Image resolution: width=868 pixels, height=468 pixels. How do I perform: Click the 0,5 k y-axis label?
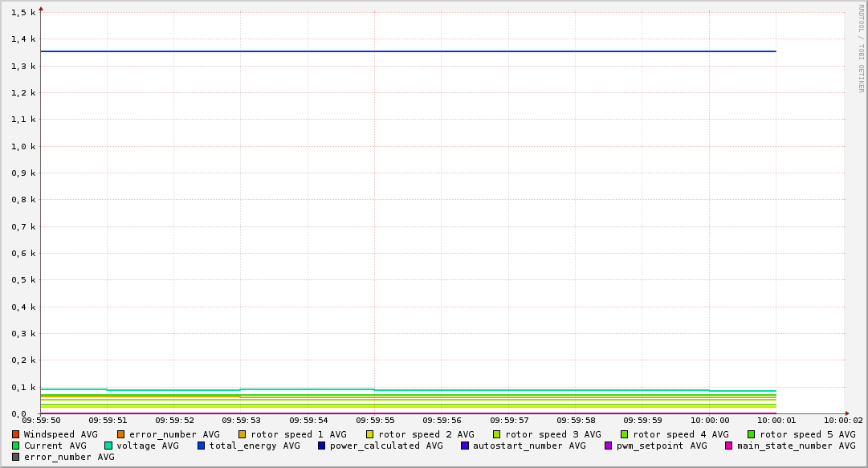24,280
